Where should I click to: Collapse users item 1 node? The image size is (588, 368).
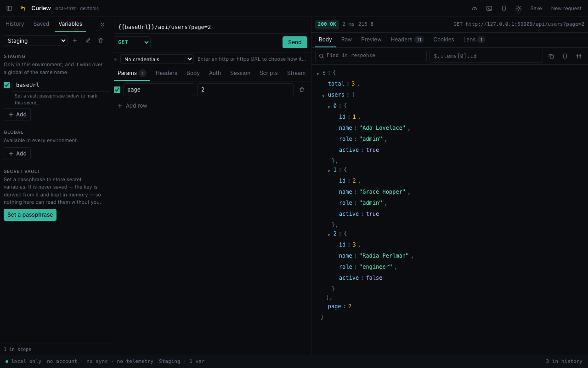329,171
